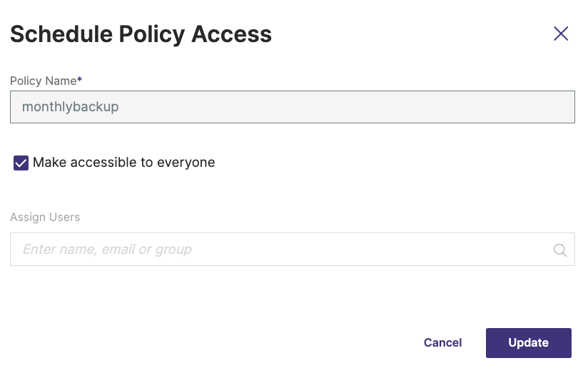This screenshot has width=588, height=378.
Task: Select the Cancel text link
Action: pyautogui.click(x=442, y=342)
